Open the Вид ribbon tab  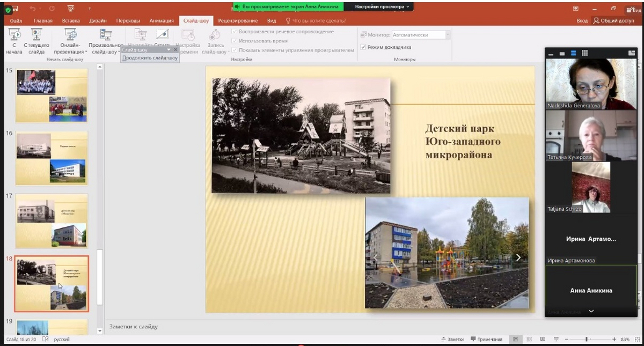pos(272,20)
